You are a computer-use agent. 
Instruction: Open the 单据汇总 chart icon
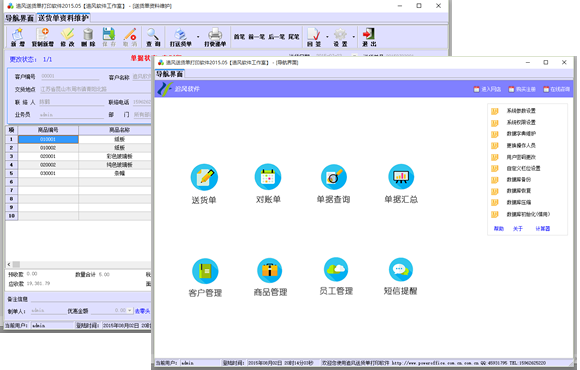tap(401, 176)
